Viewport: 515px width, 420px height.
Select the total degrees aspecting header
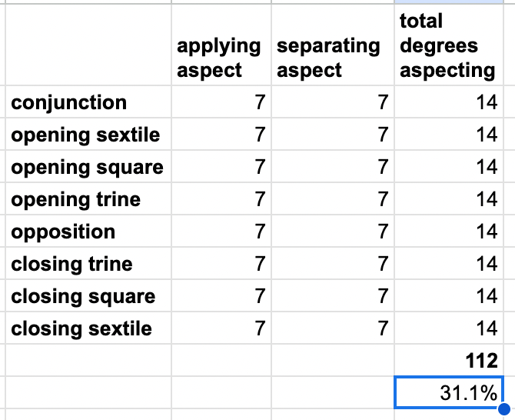(x=447, y=46)
